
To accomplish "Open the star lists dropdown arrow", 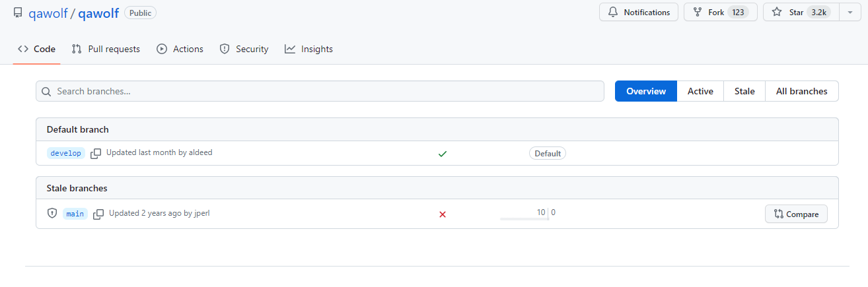I will coord(850,12).
